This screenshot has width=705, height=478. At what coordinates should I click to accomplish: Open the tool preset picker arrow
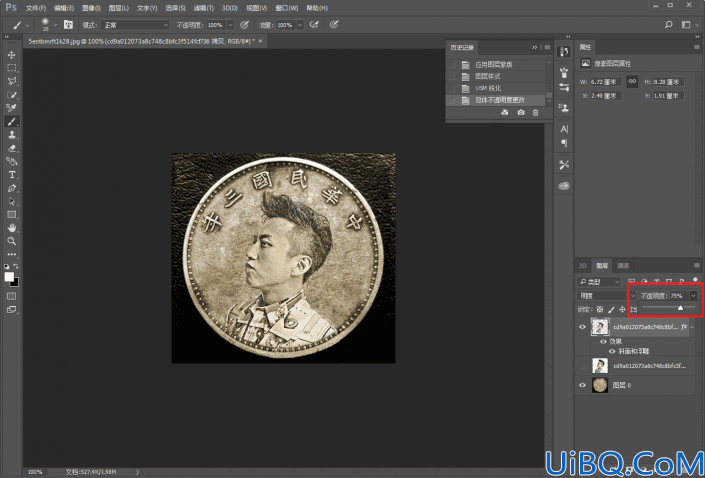point(27,26)
